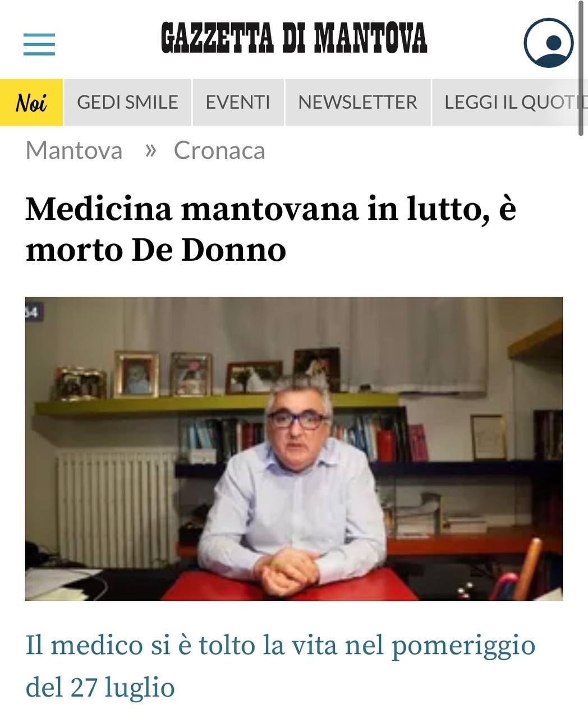The height and width of the screenshot is (718, 588).
Task: Click the breadcrumb separator arrows
Action: pyautogui.click(x=150, y=150)
